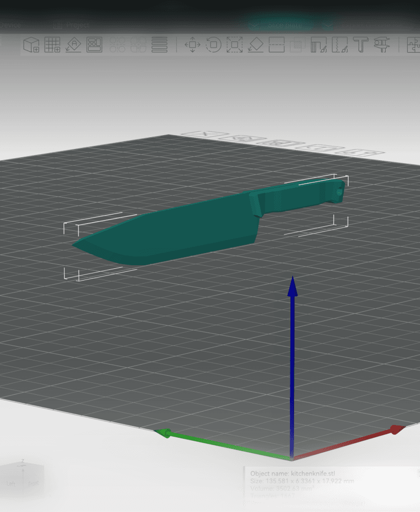Select the Move gizmo tool
420x512 pixels.
[193, 45]
